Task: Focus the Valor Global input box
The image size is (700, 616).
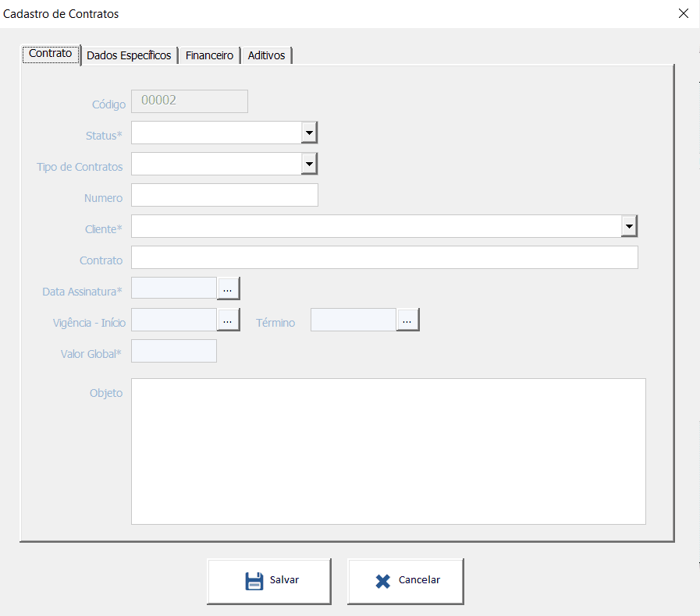Action: coord(174,351)
